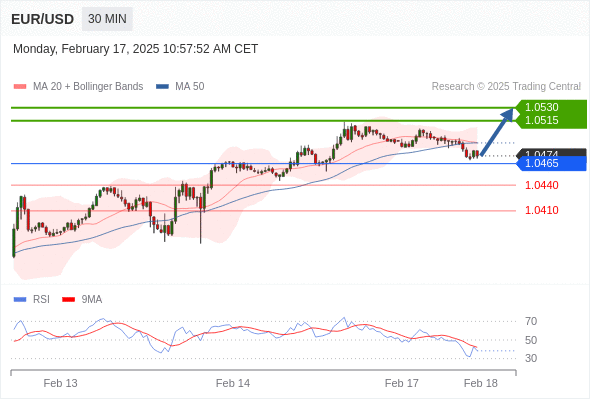The height and width of the screenshot is (400, 590).
Task: Click the 30 MIN timeframe badge
Action: 107,19
